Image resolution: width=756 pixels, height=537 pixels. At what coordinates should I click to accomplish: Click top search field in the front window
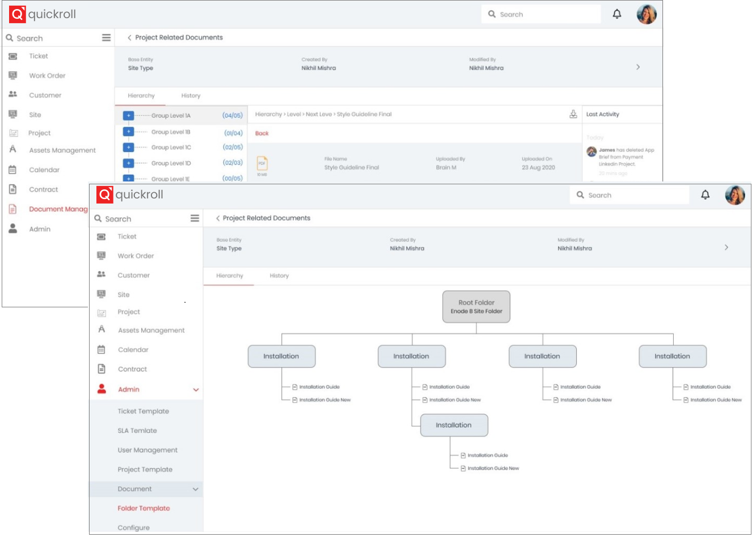pos(630,195)
